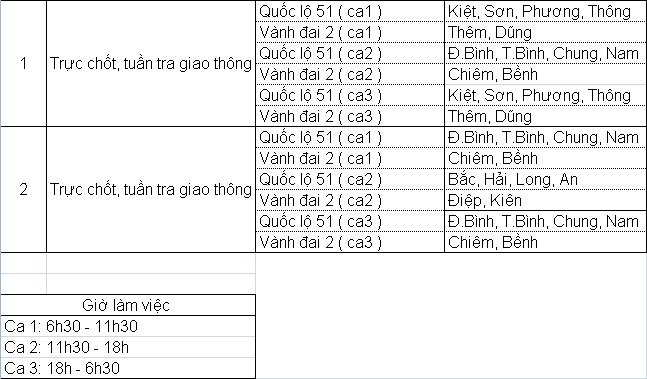647x379 pixels.
Task: Select the 'Ca 3: 18h - 6h30' cell
Action: click(128, 368)
